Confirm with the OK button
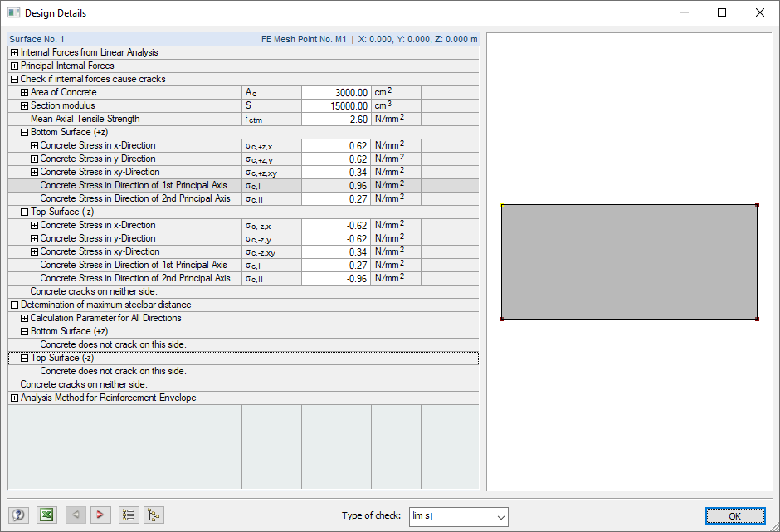Image resolution: width=780 pixels, height=532 pixels. coord(734,516)
